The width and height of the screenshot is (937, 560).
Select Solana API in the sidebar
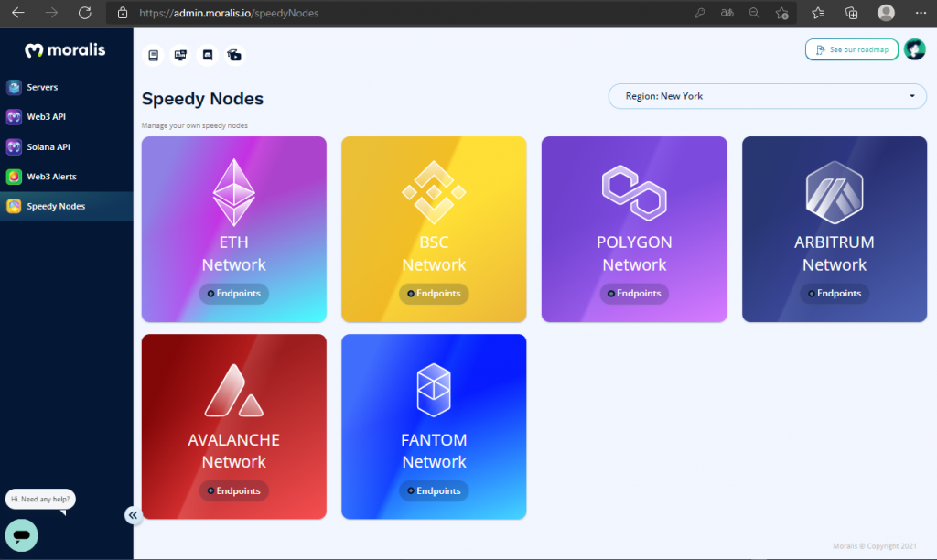[x=48, y=147]
